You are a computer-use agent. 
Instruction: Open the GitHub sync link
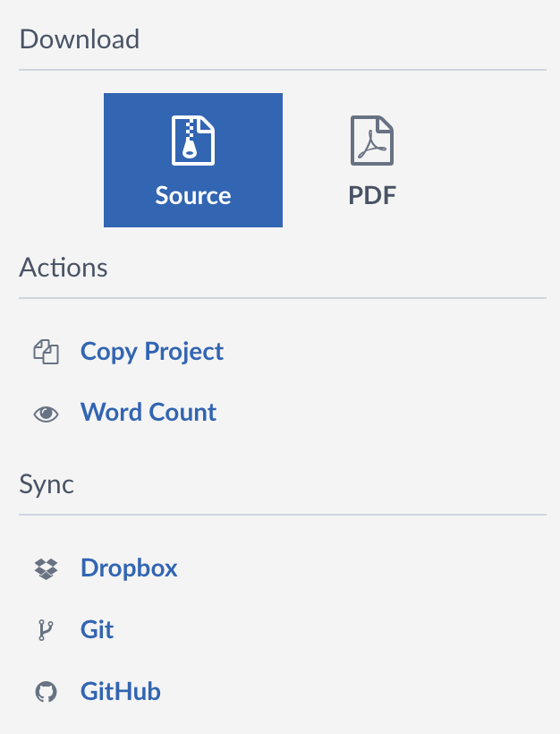click(120, 691)
